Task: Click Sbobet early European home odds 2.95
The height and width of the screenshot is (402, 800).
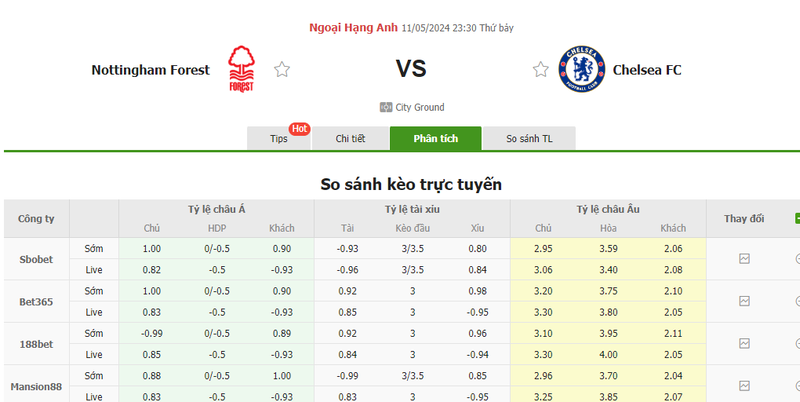Action: [543, 248]
